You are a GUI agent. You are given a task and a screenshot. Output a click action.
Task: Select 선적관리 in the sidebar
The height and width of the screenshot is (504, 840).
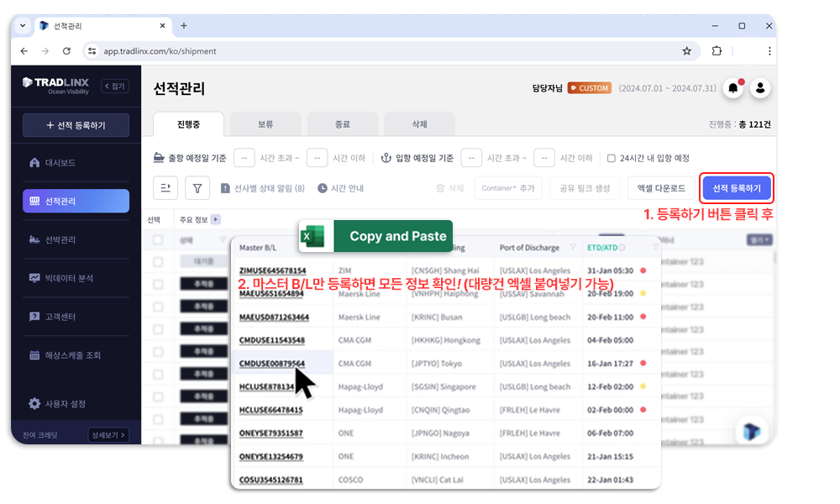[x=76, y=201]
